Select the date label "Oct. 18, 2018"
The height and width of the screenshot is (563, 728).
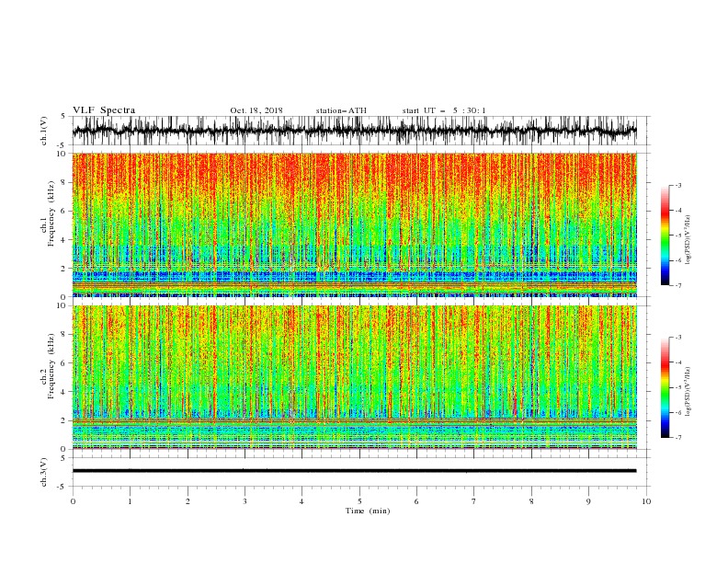[256, 110]
